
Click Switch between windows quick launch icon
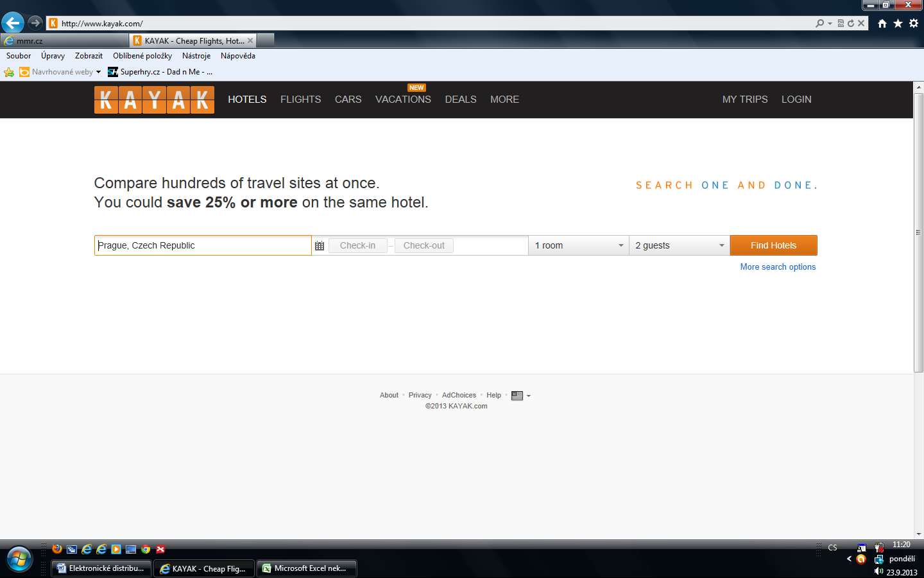click(72, 549)
